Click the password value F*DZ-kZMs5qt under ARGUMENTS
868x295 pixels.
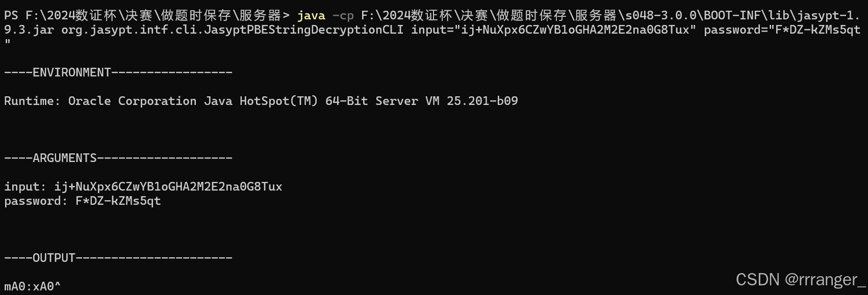pyautogui.click(x=118, y=201)
